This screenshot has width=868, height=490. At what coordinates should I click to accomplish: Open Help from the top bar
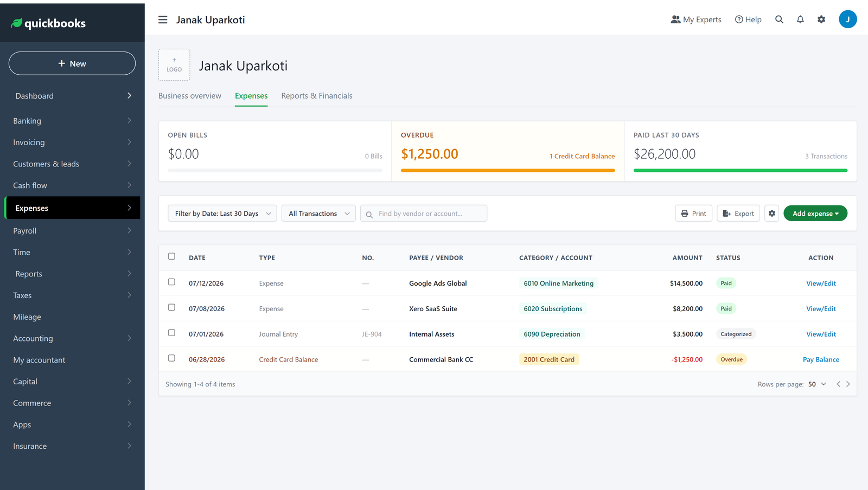click(748, 20)
